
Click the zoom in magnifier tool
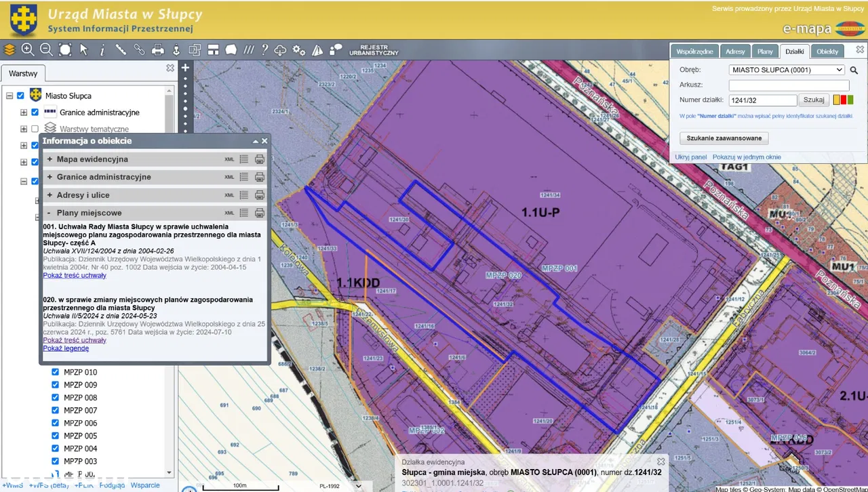point(28,49)
